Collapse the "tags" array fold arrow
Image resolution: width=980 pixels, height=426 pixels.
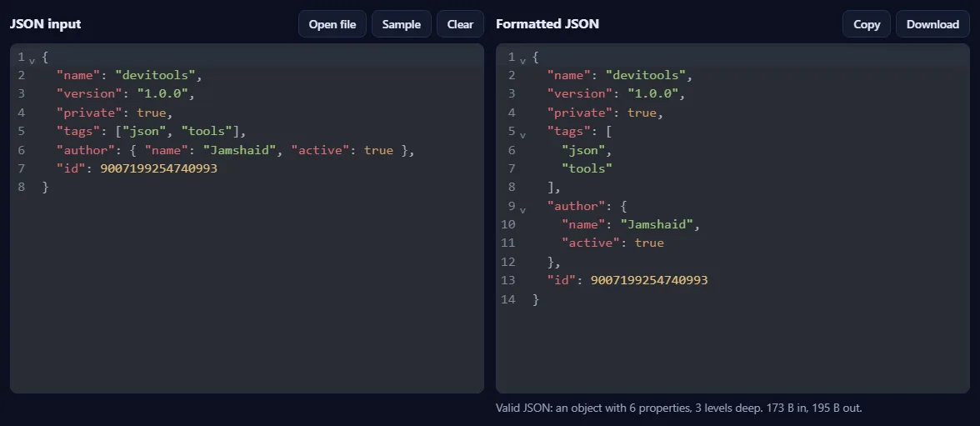523,135
